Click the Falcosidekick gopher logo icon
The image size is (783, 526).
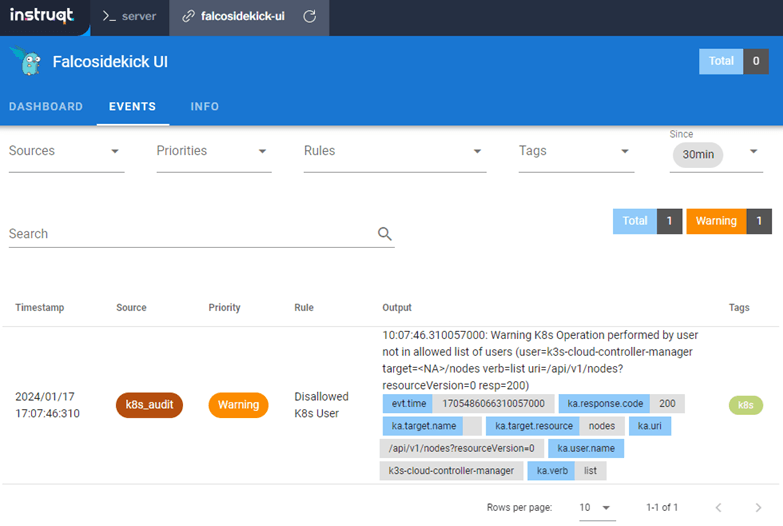pos(25,62)
